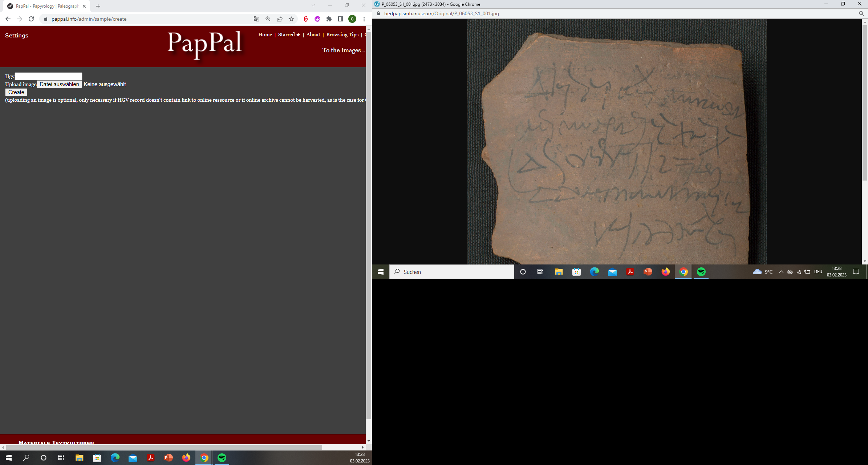Open the purple extension icon in Chrome toolbar

point(317,19)
